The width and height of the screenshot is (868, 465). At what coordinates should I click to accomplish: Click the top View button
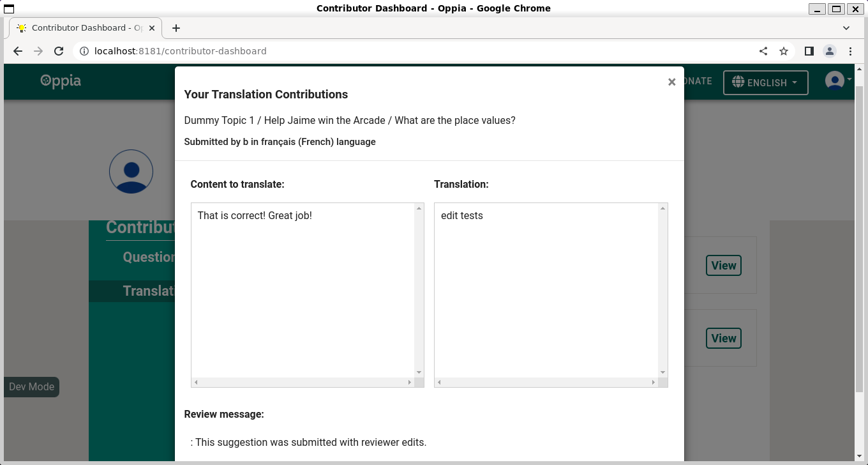click(723, 265)
